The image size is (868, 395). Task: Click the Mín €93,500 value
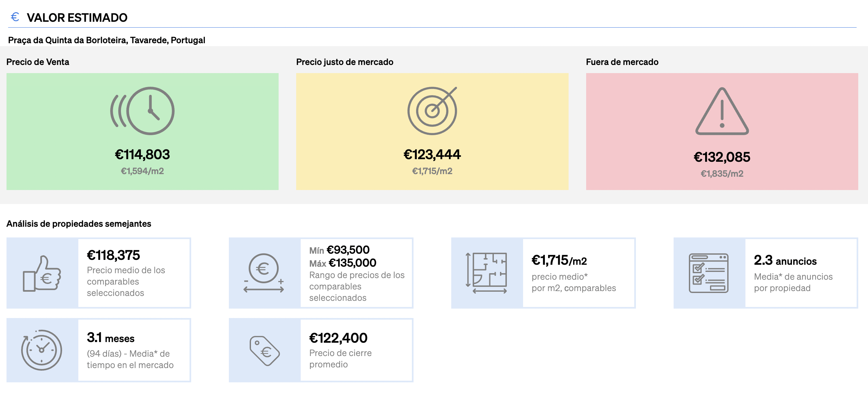pyautogui.click(x=339, y=250)
